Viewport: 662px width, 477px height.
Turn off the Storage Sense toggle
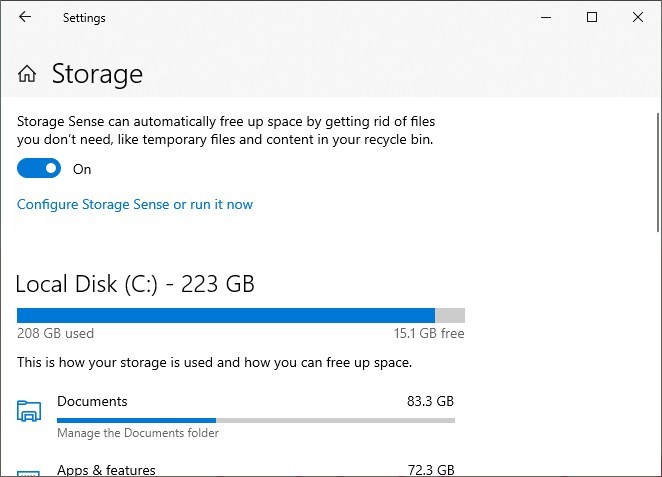point(39,169)
